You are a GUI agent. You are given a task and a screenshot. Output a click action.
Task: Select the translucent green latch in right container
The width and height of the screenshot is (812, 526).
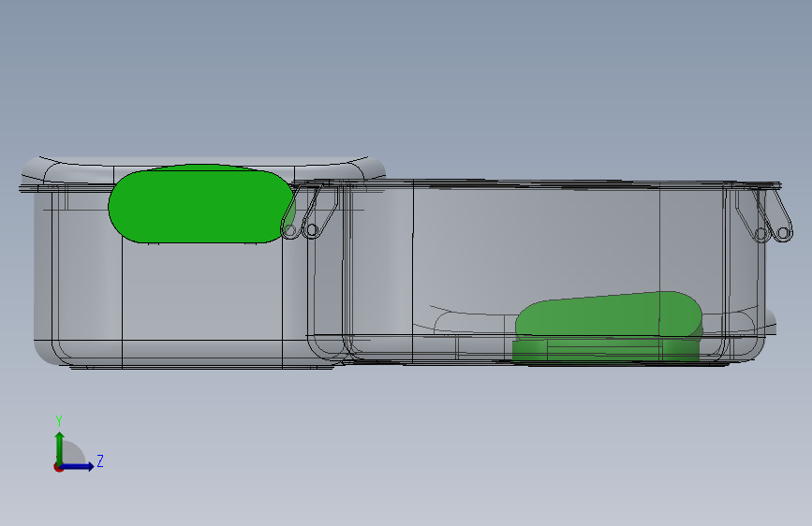click(608, 327)
